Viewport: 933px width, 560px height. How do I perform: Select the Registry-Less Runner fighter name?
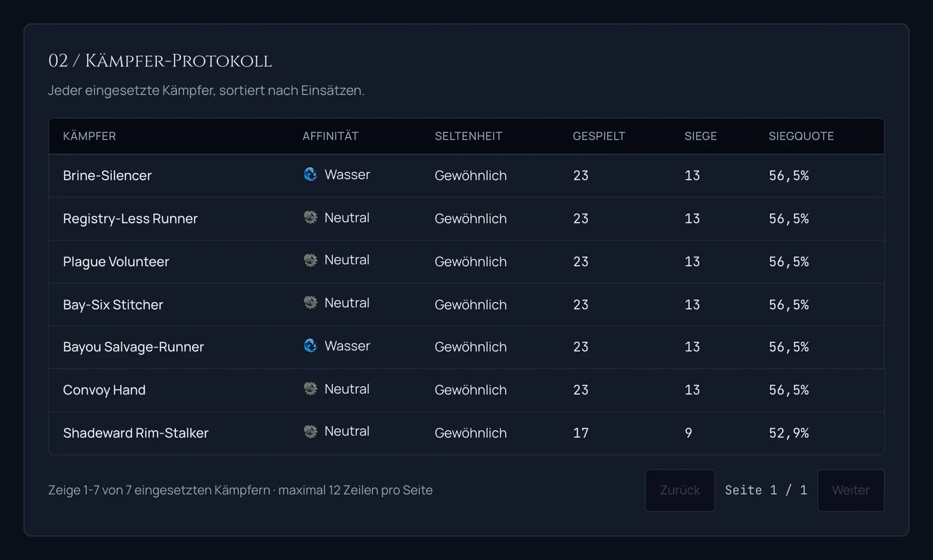coord(130,219)
